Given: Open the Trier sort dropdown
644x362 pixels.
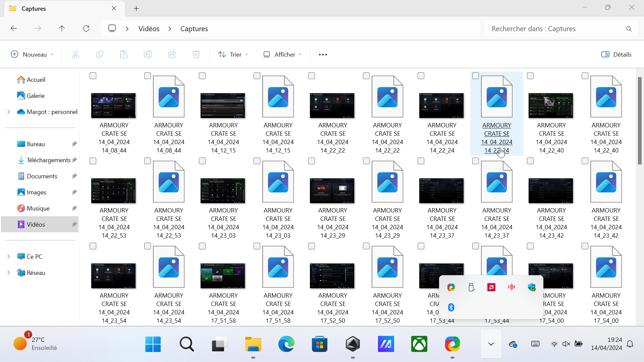Looking at the screenshot, I should [233, 54].
